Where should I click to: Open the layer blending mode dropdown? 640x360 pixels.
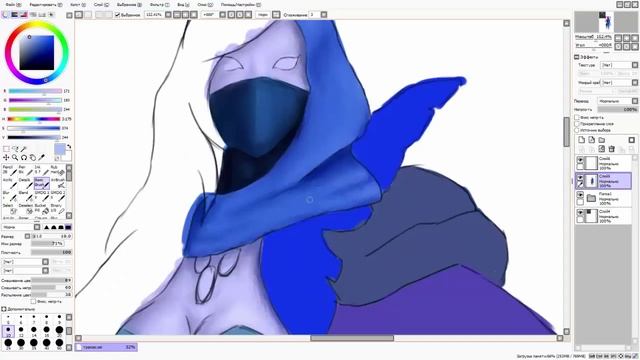coord(618,101)
